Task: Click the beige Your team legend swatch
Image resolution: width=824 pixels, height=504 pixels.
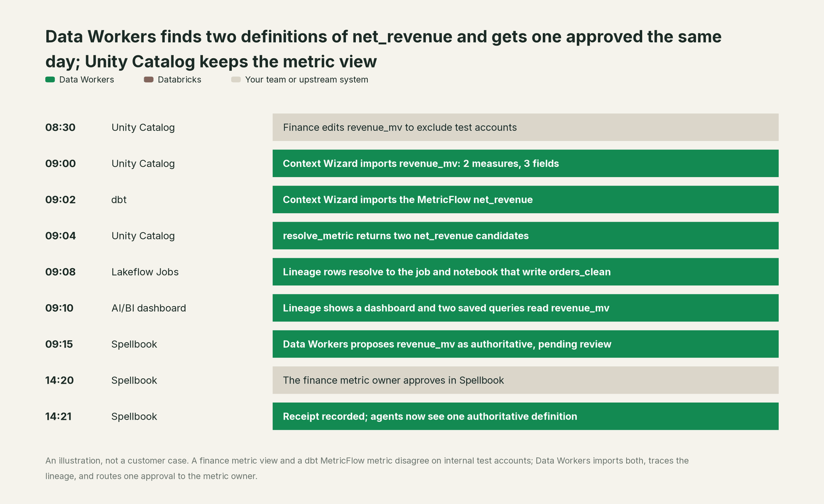Action: [x=236, y=80]
